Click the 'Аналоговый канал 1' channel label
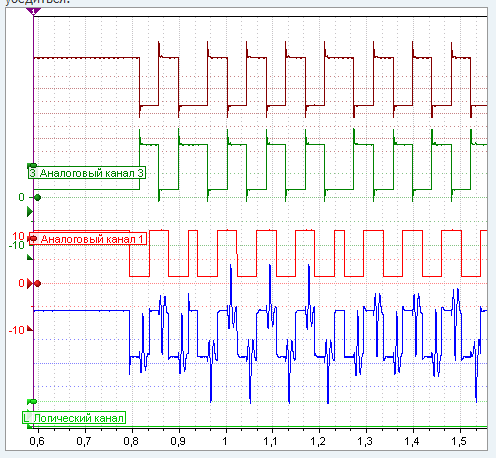 pos(88,239)
